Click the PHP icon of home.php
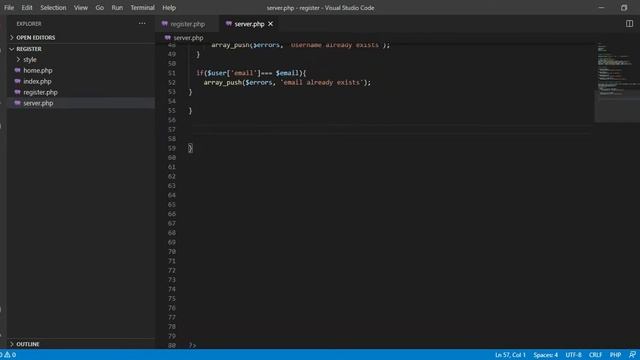Viewport: 640px width, 360px height. [x=17, y=70]
